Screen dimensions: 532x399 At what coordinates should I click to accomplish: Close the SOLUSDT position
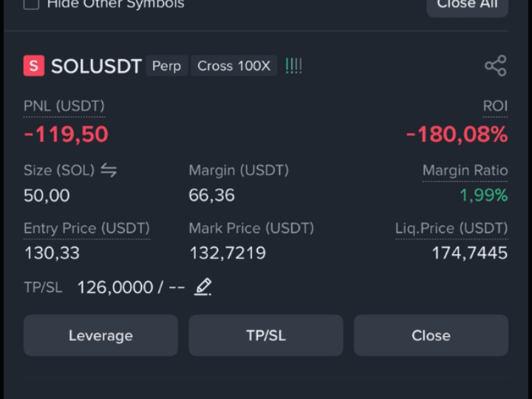pyautogui.click(x=431, y=335)
